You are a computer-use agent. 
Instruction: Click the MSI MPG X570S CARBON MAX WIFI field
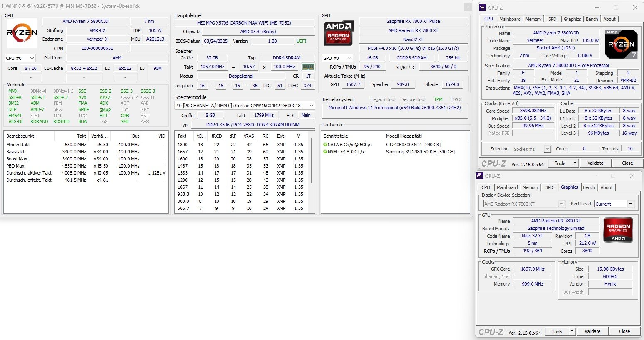tap(244, 23)
